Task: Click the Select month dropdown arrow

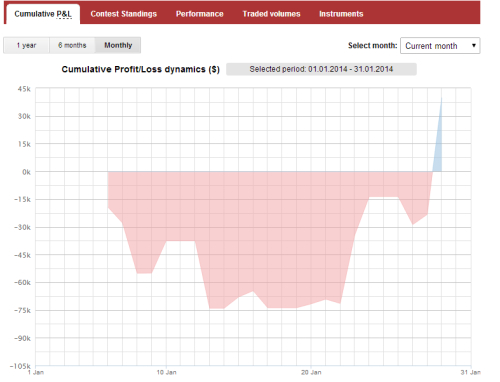Action: tap(474, 46)
